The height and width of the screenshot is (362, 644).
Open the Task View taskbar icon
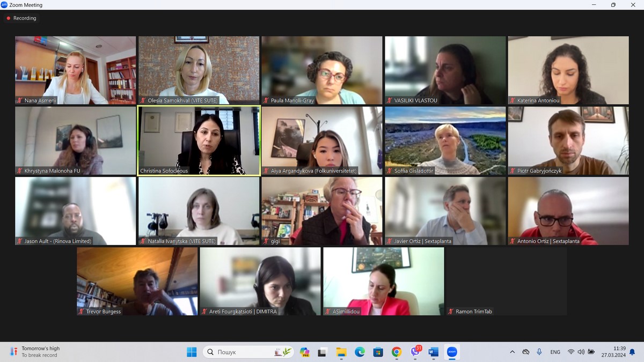pos(322,352)
